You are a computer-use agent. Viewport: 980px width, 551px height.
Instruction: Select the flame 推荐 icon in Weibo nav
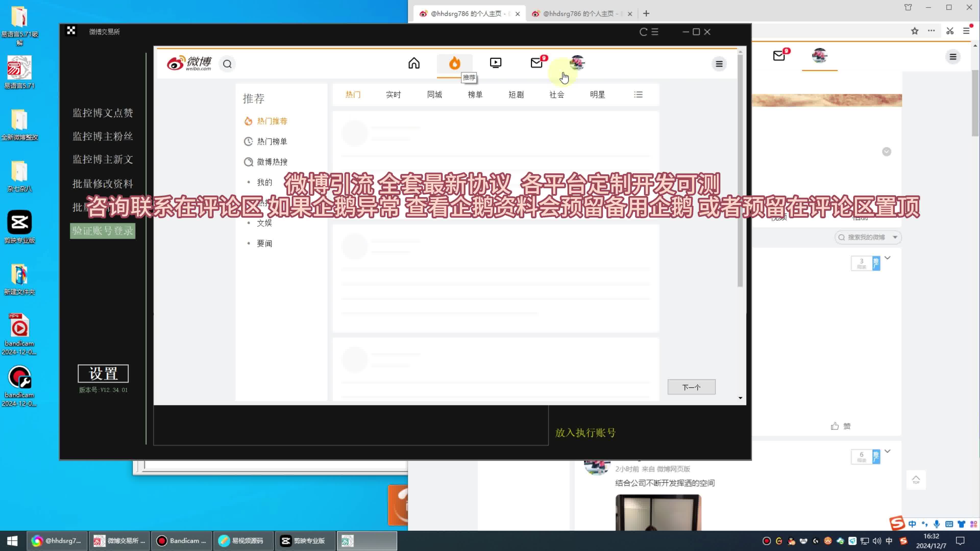tap(455, 63)
